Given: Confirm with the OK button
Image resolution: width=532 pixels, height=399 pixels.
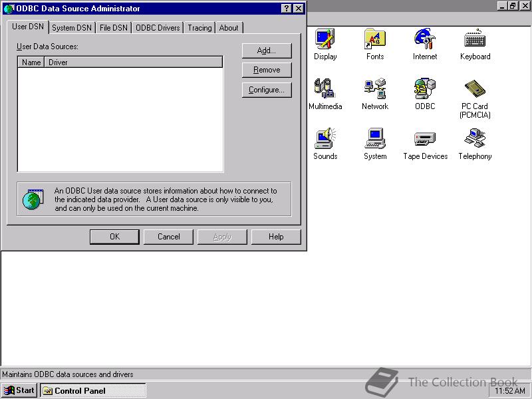Looking at the screenshot, I should (114, 237).
